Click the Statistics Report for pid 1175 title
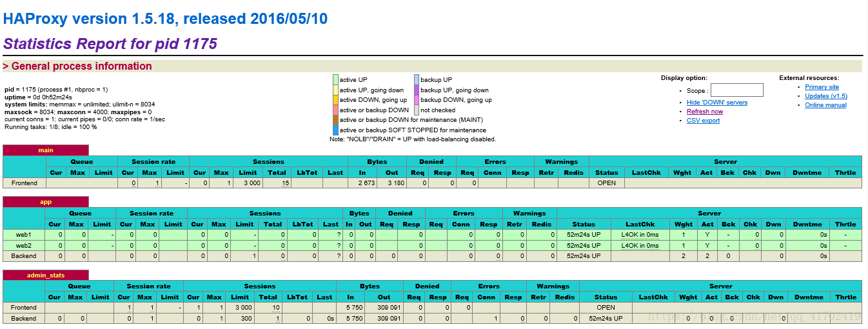The height and width of the screenshot is (329, 868). tap(110, 44)
